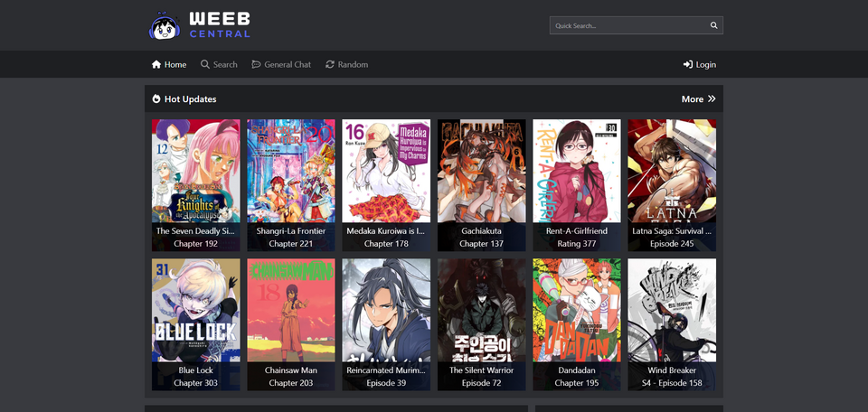Screen dimensions: 868x412
Task: Click the magnifier icon in Quick Search
Action: pos(713,25)
